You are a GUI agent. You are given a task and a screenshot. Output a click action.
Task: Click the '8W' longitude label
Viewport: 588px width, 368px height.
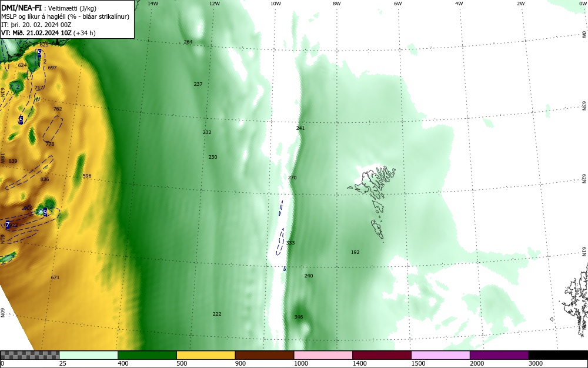click(x=337, y=4)
